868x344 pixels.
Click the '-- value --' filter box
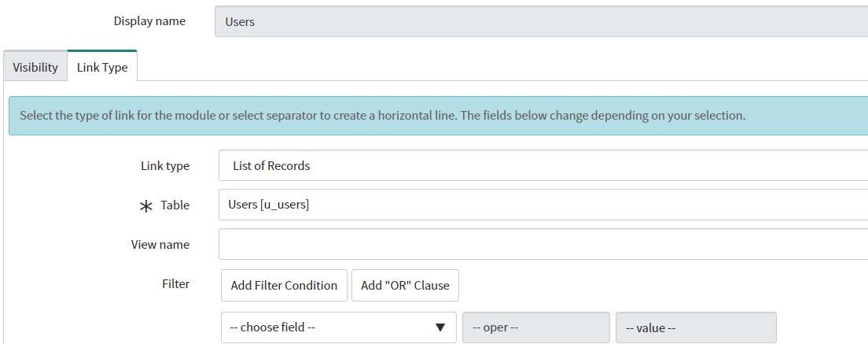pos(696,327)
